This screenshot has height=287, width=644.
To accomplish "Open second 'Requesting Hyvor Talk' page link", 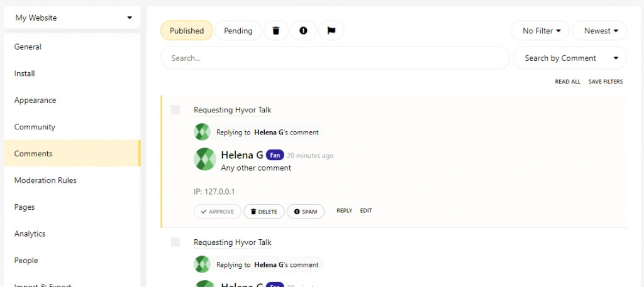I will click(x=233, y=242).
